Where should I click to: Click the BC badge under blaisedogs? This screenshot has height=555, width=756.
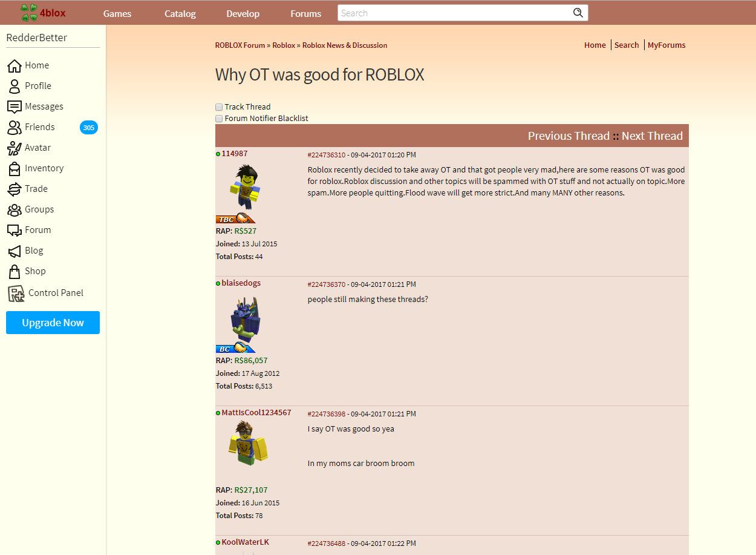click(x=235, y=348)
